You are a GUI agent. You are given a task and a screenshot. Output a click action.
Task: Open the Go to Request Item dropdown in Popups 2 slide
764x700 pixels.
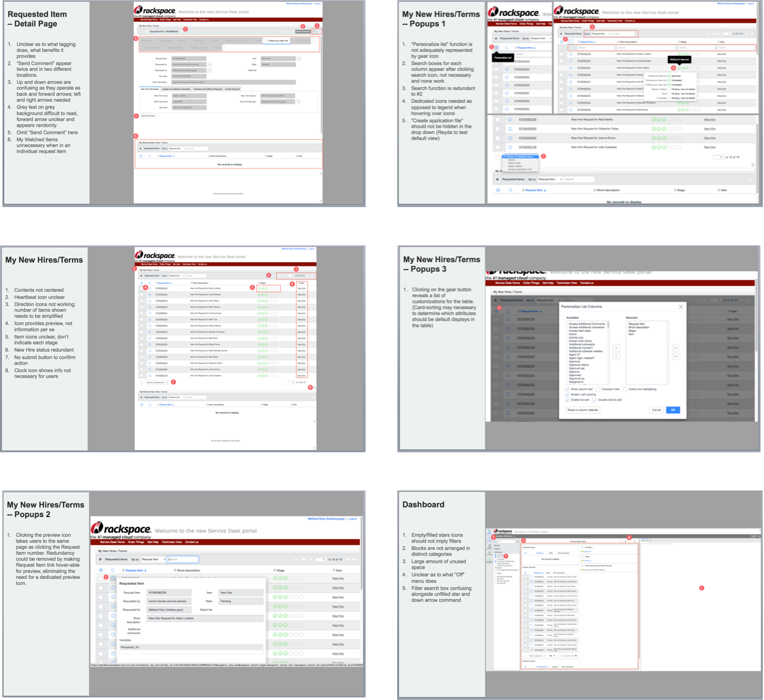153,559
